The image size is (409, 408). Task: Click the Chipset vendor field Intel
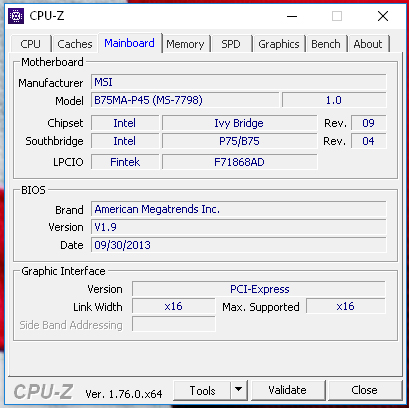[x=125, y=123]
